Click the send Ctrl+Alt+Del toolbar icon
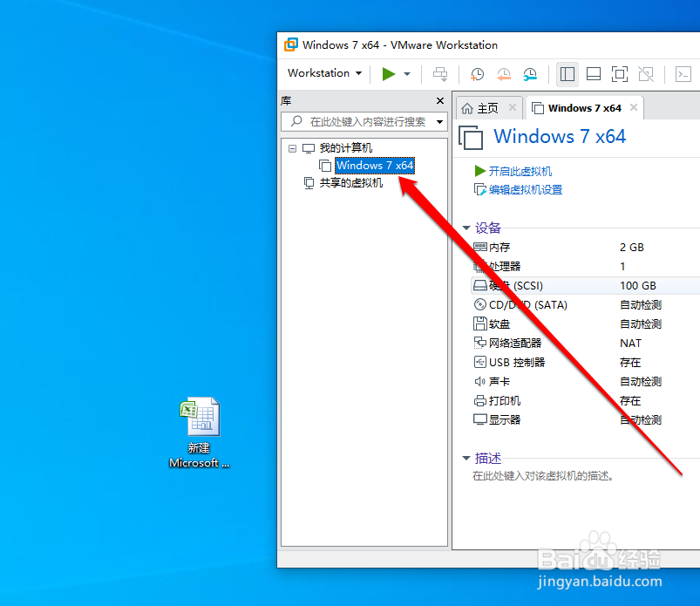 point(440,74)
